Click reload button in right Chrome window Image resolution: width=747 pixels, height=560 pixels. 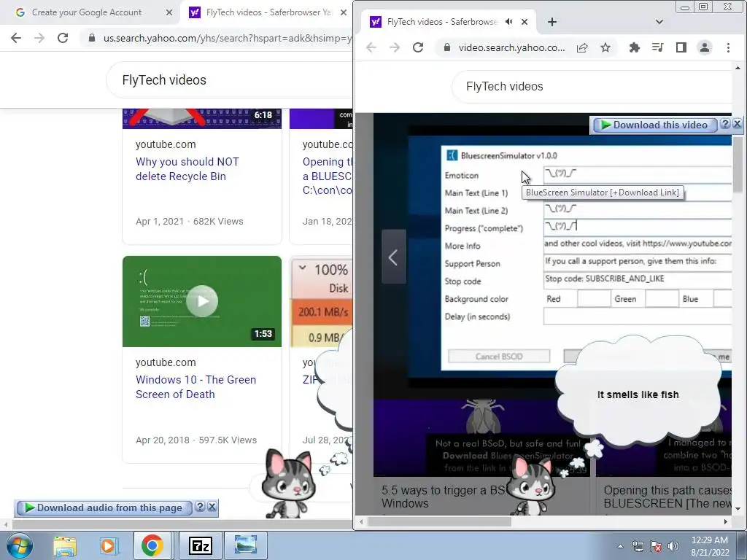point(418,47)
